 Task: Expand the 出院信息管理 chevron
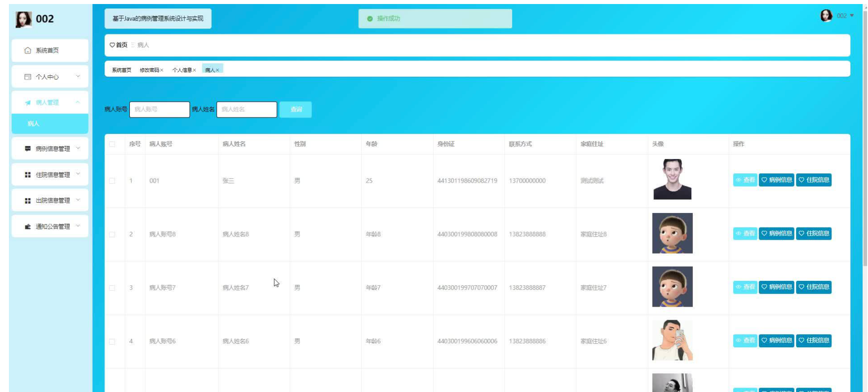78,200
